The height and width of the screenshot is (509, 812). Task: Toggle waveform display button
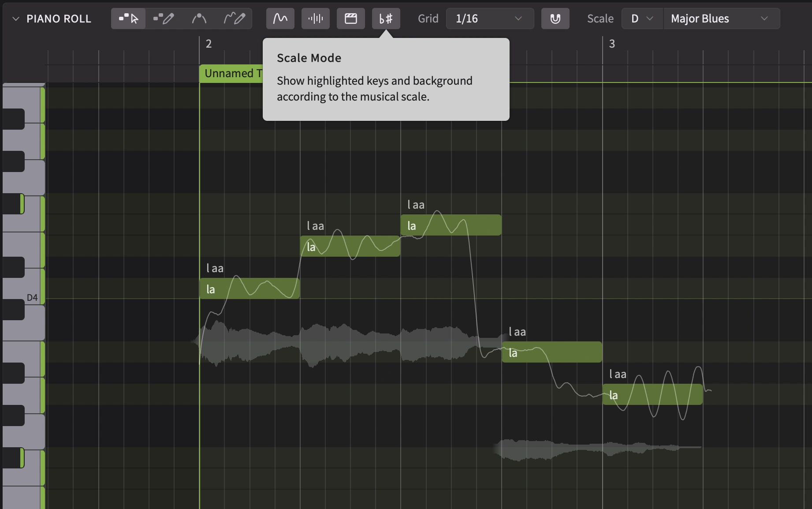(x=316, y=19)
